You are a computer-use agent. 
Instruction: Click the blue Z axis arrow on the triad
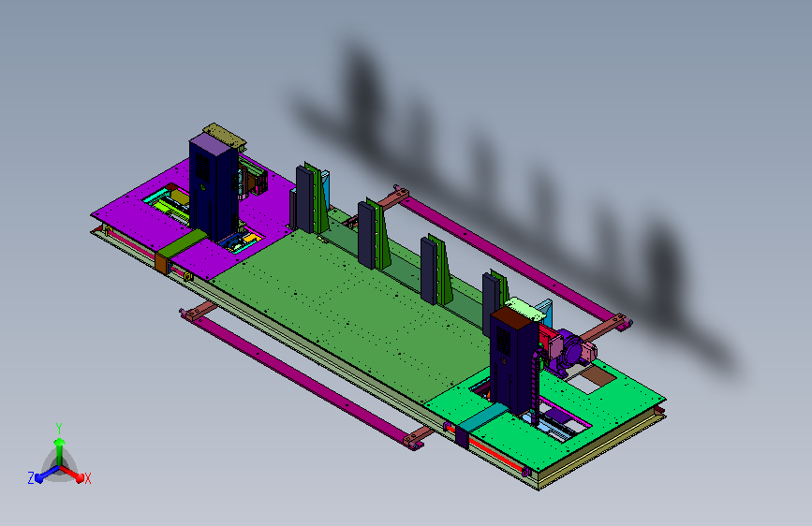pyautogui.click(x=46, y=475)
